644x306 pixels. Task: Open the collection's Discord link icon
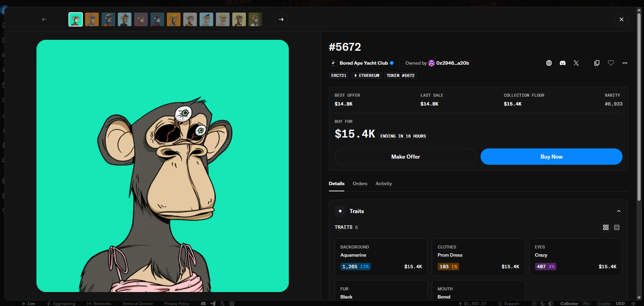[x=563, y=63]
